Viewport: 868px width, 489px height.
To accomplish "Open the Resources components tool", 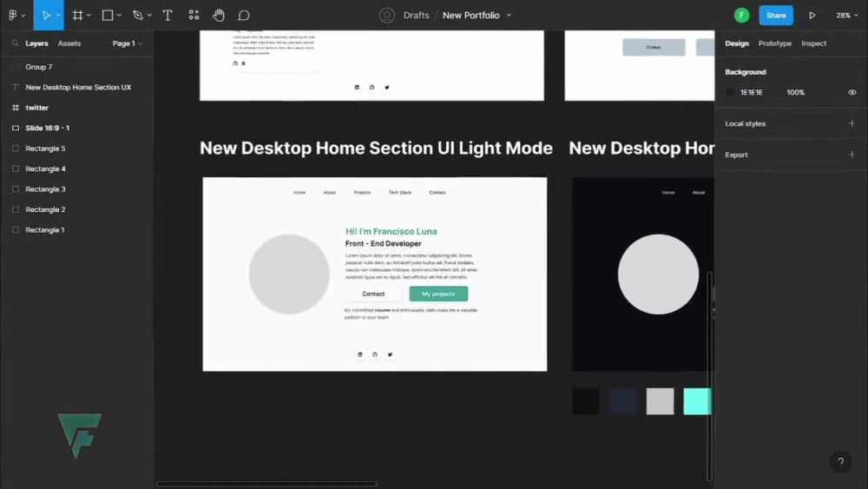I will 194,16.
